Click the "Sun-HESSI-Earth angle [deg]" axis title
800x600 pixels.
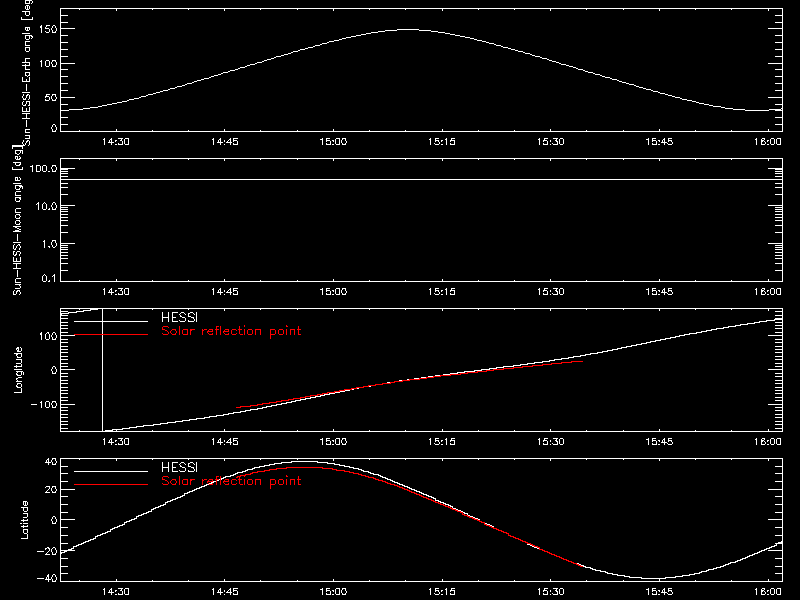27,73
